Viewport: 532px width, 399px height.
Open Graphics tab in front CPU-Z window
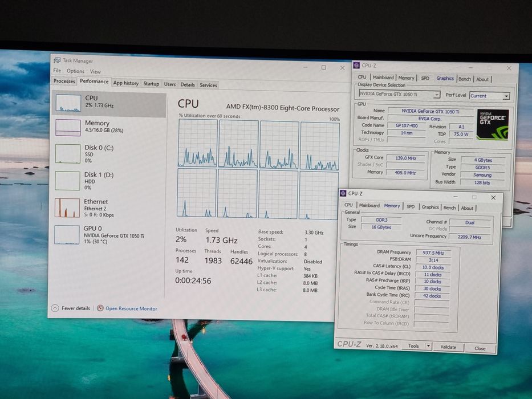coord(430,206)
